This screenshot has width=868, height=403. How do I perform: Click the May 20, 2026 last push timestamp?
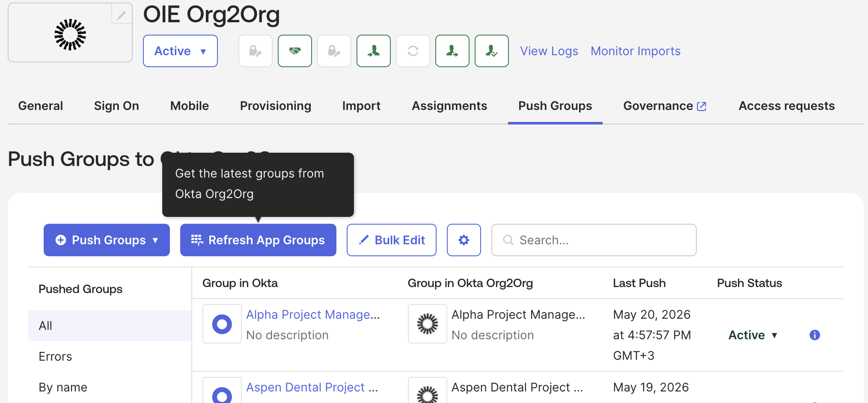click(x=652, y=335)
